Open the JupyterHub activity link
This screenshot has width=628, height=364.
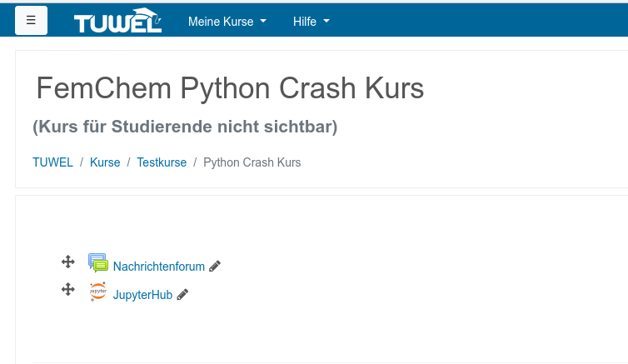142,294
